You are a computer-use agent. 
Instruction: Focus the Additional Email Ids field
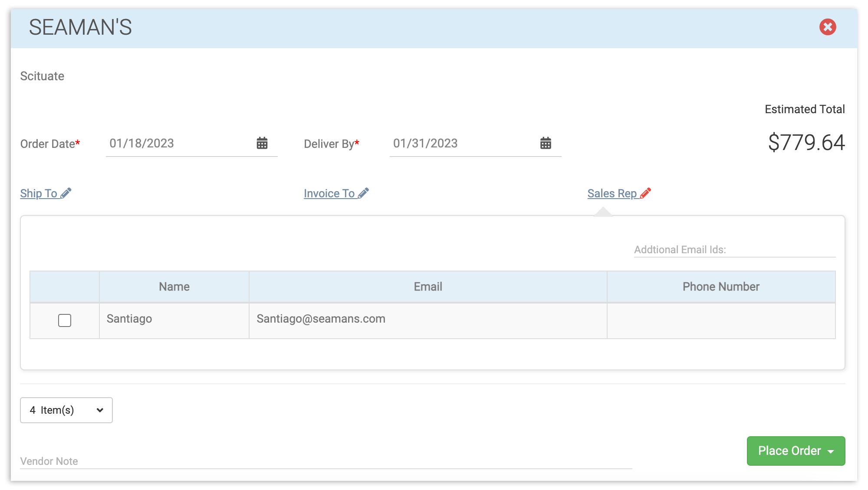[734, 250]
